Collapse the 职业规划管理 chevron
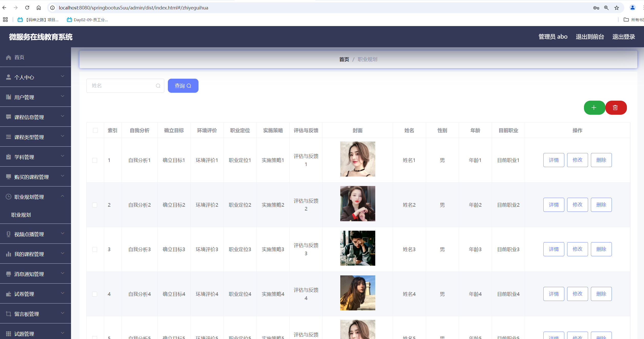Viewport: 644px width, 339px height. [x=63, y=196]
